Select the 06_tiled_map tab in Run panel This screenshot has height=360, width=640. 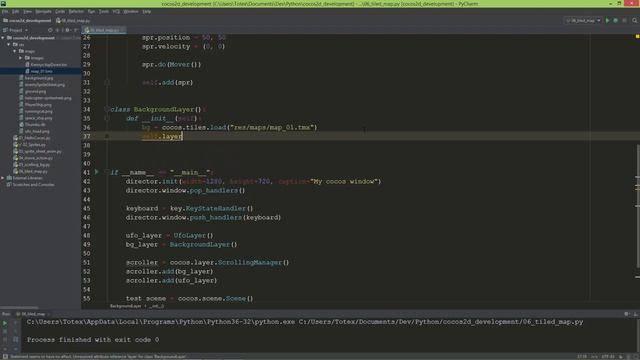pos(33,314)
